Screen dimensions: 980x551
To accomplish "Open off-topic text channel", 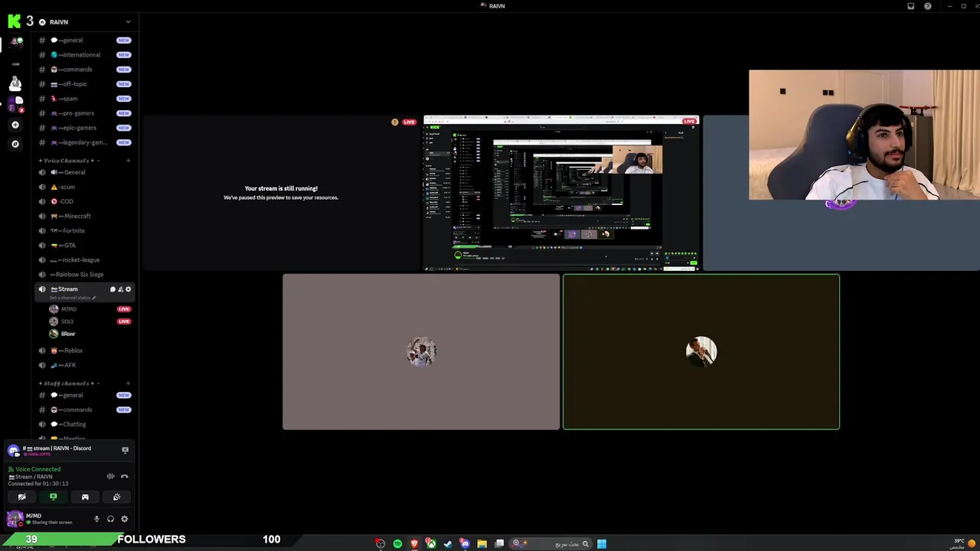I will (x=85, y=84).
